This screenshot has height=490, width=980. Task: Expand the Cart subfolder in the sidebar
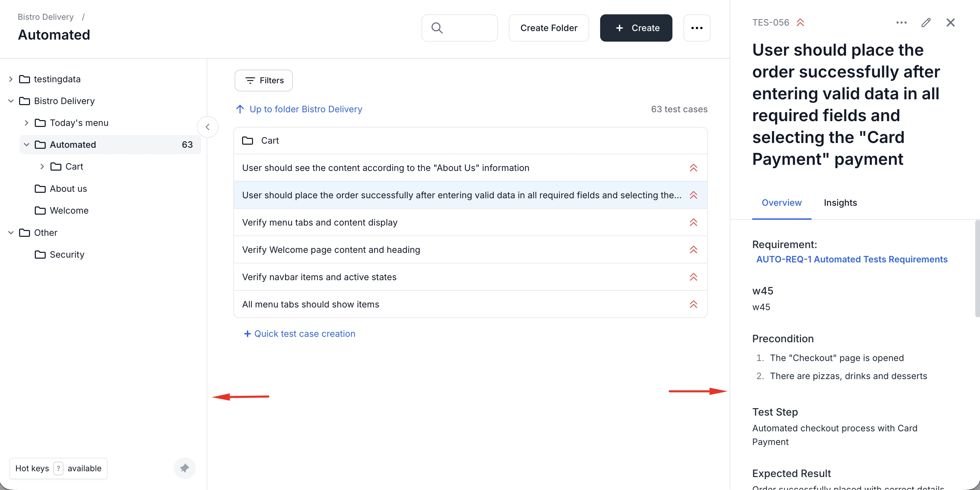42,167
